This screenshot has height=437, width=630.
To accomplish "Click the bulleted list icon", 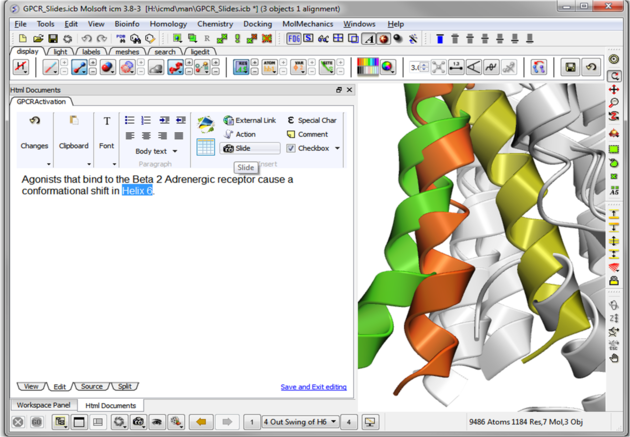I will click(x=129, y=120).
